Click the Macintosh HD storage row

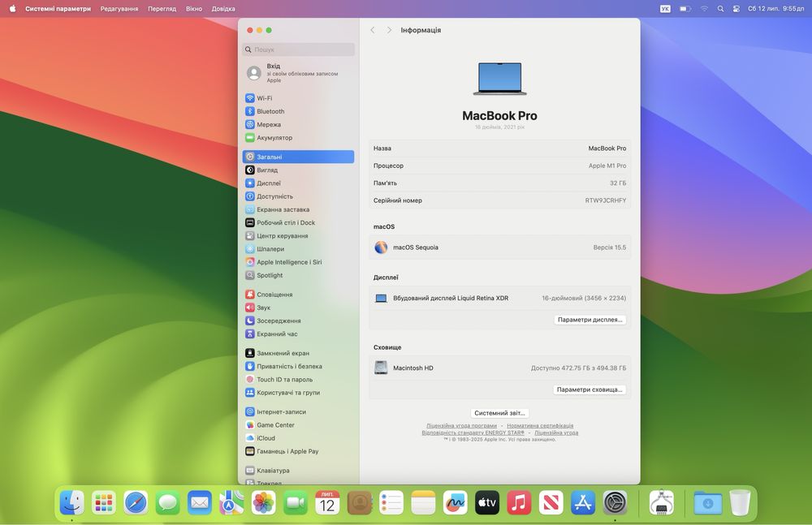click(499, 368)
